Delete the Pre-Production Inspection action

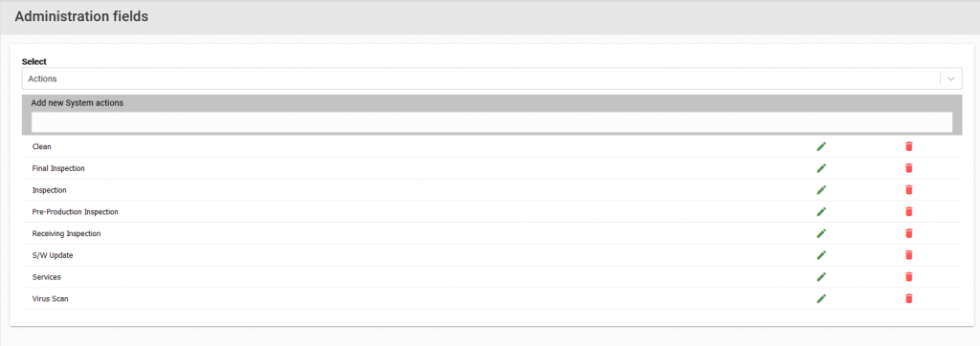909,212
